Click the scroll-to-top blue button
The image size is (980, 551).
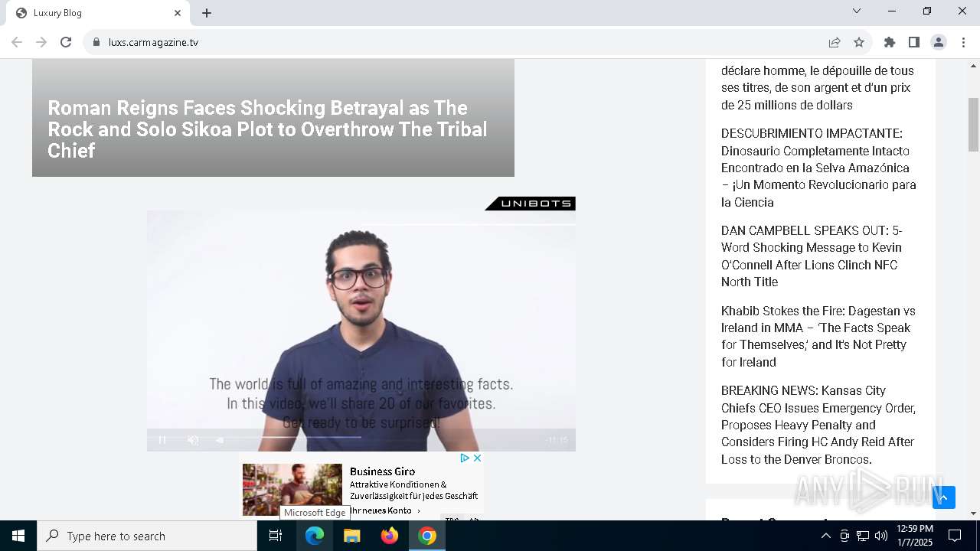point(944,497)
